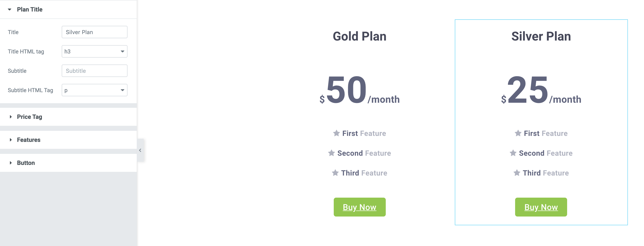Click the star icon beside Gold Second Feature
The height and width of the screenshot is (246, 644).
331,153
